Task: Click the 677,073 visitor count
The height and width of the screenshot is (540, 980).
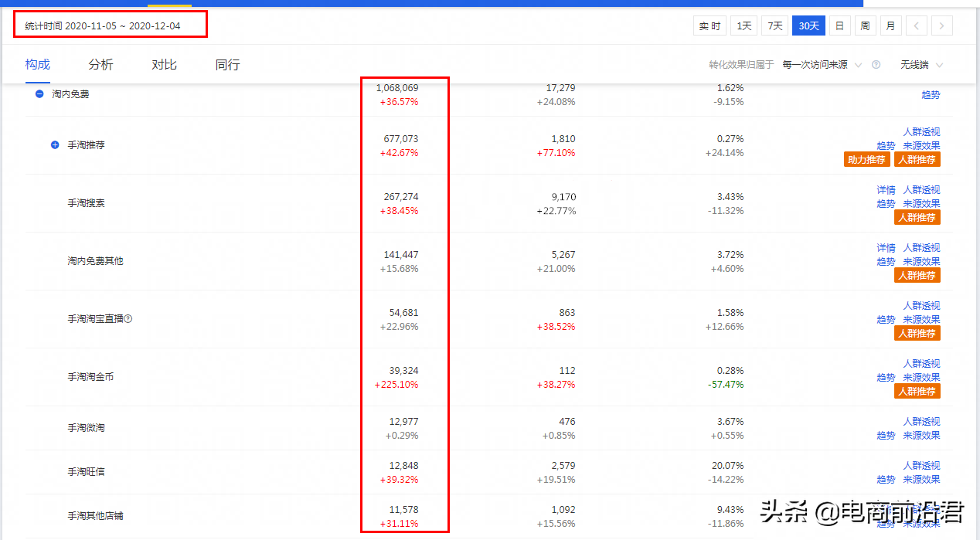Action: (x=401, y=139)
